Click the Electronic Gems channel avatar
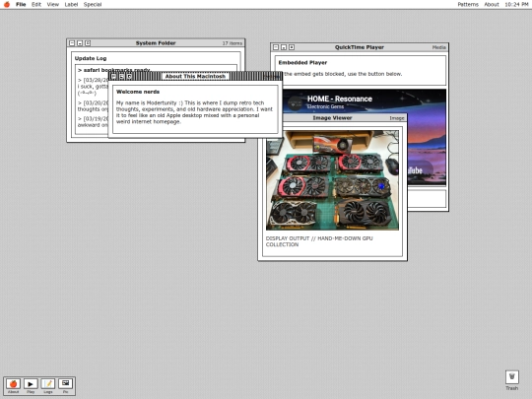Screen dimensions: 532x399 click(295, 102)
